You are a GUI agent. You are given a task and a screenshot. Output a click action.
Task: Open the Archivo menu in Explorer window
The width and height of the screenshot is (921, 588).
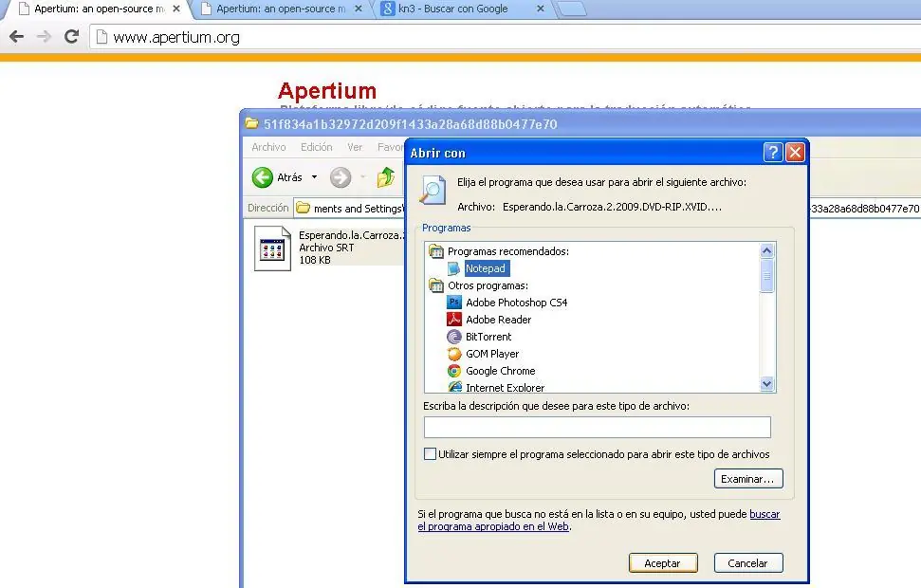tap(268, 147)
